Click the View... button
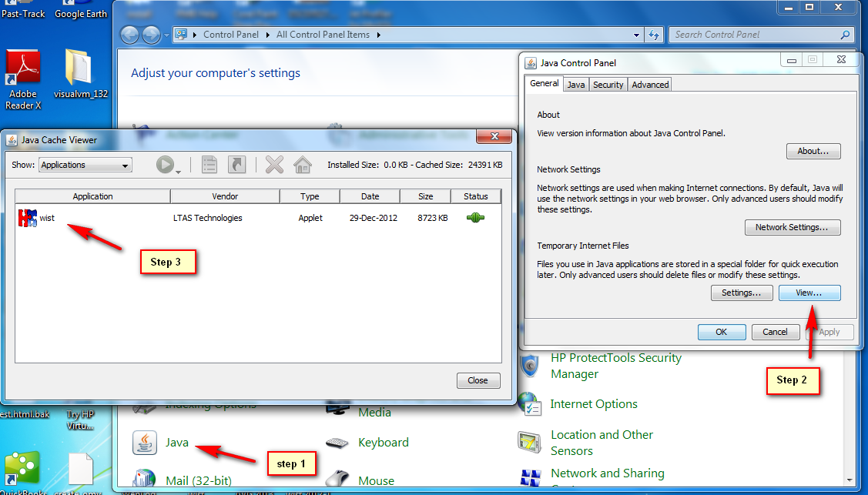 click(x=809, y=293)
